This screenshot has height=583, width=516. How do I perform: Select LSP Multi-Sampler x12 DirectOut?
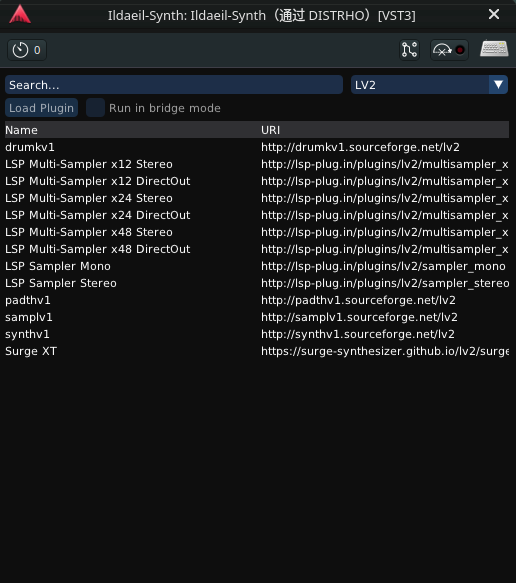click(x=257, y=181)
